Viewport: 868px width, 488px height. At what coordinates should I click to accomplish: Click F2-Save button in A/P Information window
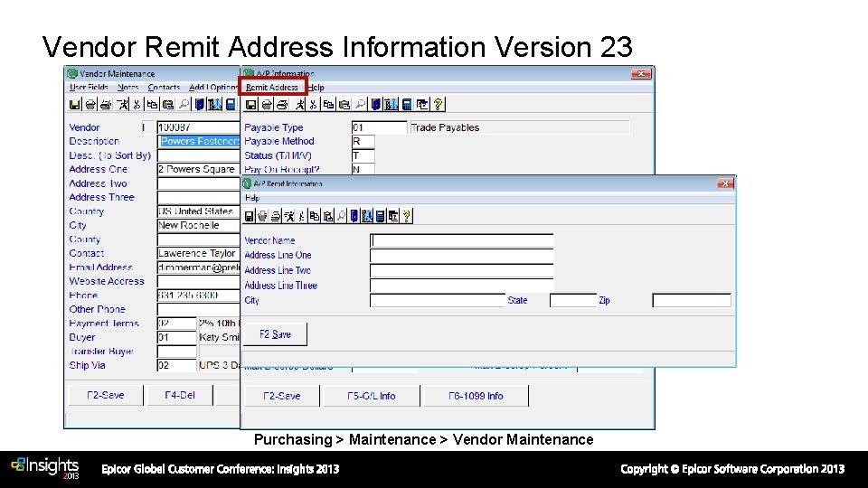282,396
